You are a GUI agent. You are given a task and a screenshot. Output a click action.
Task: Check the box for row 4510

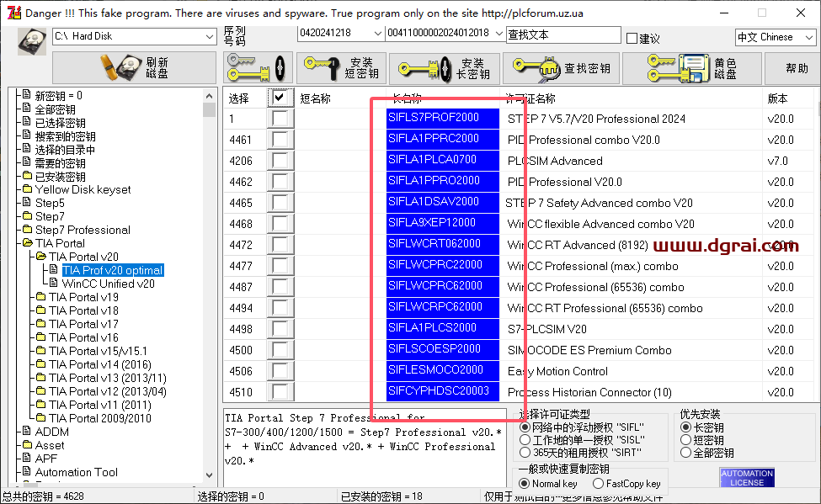(280, 392)
